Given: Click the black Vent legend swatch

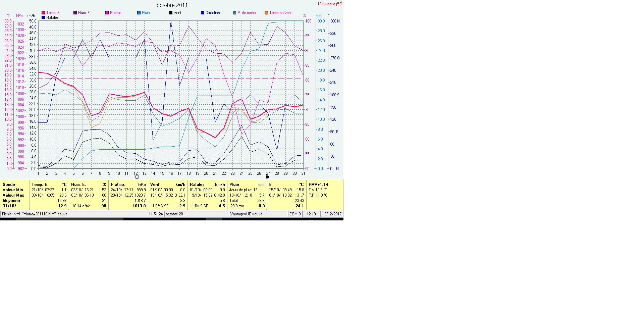Looking at the screenshot, I should coord(171,13).
